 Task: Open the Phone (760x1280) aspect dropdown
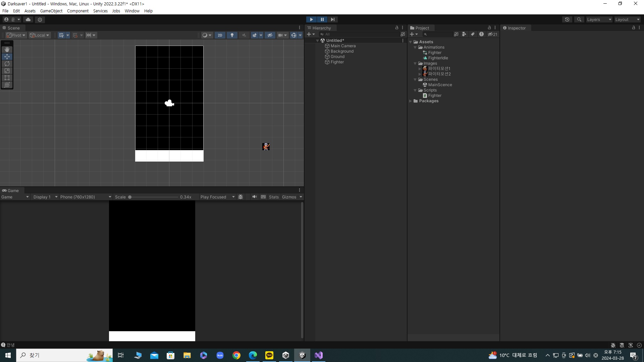coord(86,197)
